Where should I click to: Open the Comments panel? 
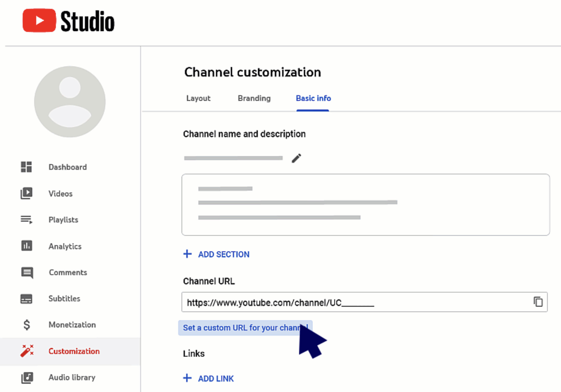27,272
